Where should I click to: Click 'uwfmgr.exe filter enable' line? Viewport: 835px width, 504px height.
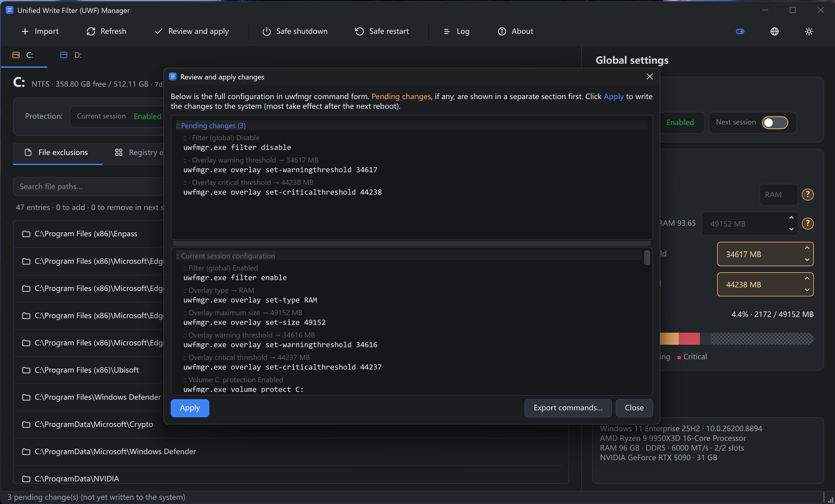235,278
